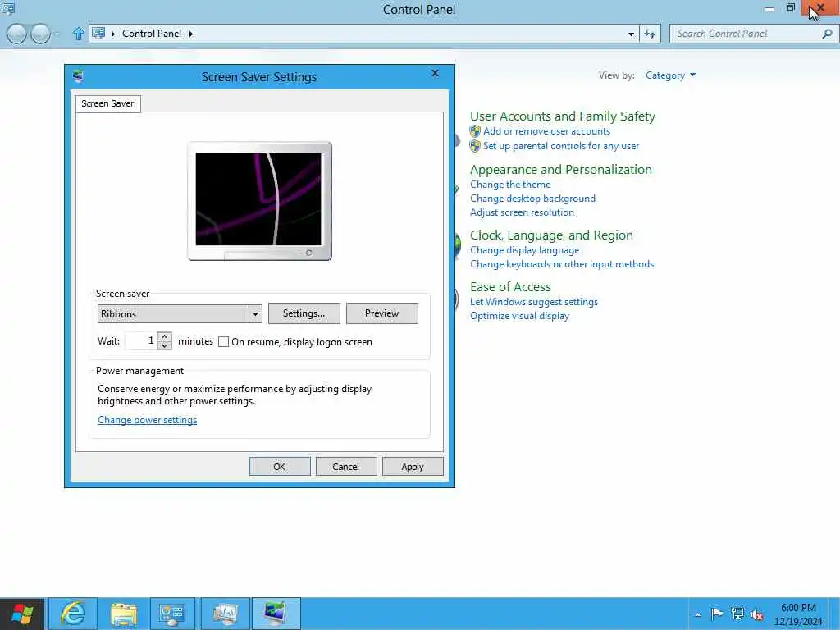Increase wait minutes with up arrow
Viewport: 840px width, 630px height.
[165, 337]
